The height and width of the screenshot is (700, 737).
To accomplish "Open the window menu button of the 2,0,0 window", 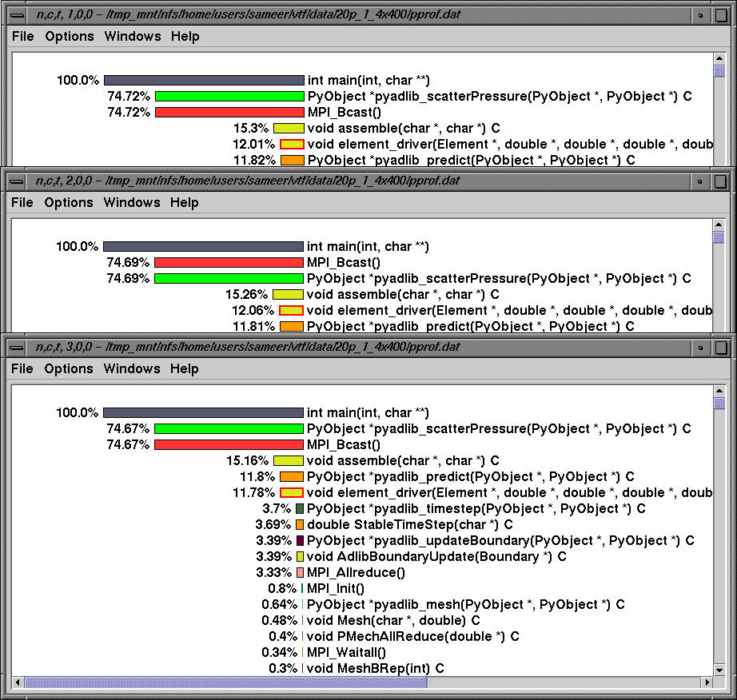I will click(x=17, y=181).
